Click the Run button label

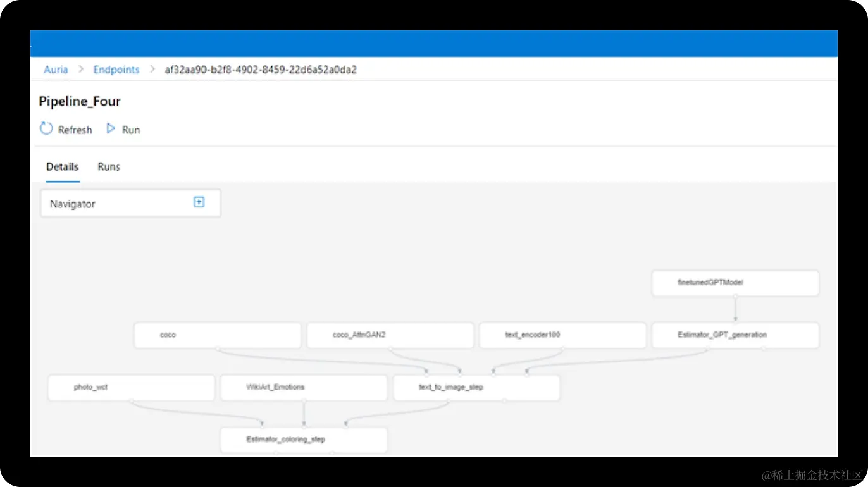(131, 130)
